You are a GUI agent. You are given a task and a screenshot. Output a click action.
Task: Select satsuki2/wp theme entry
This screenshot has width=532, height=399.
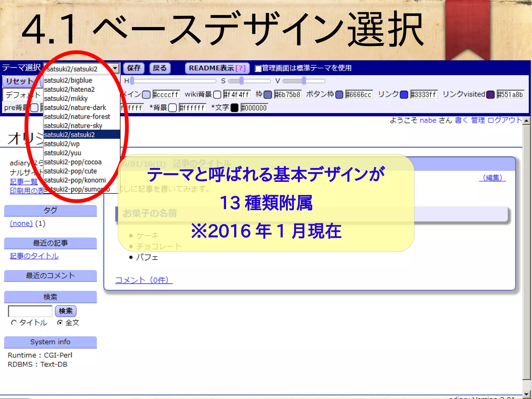pos(62,144)
